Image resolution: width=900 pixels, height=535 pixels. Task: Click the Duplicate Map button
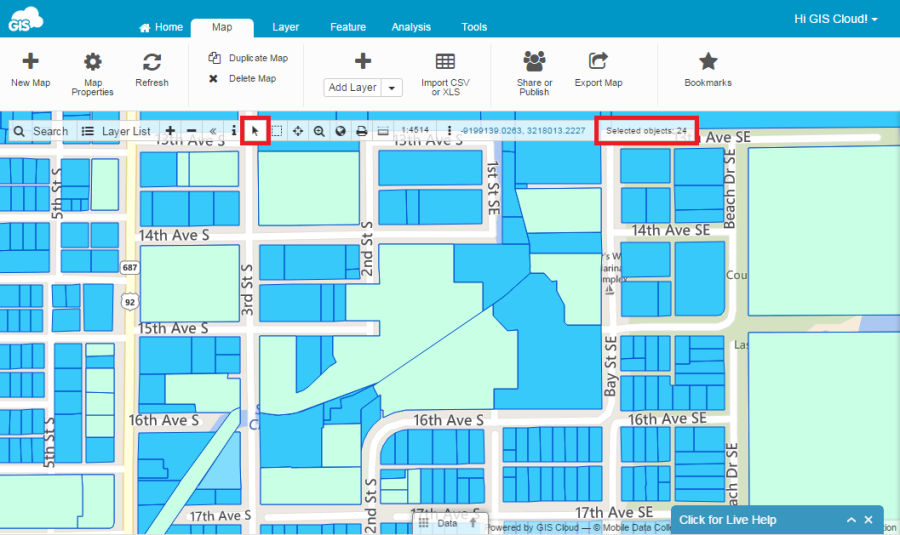point(249,58)
